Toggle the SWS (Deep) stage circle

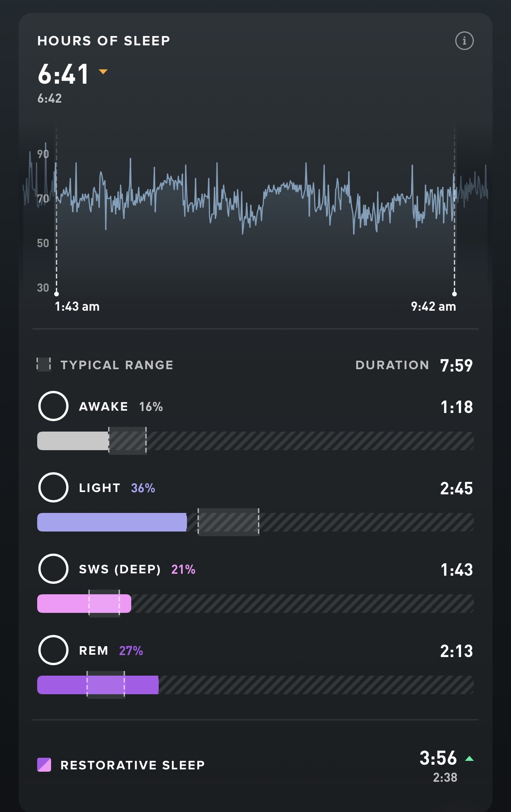(53, 569)
